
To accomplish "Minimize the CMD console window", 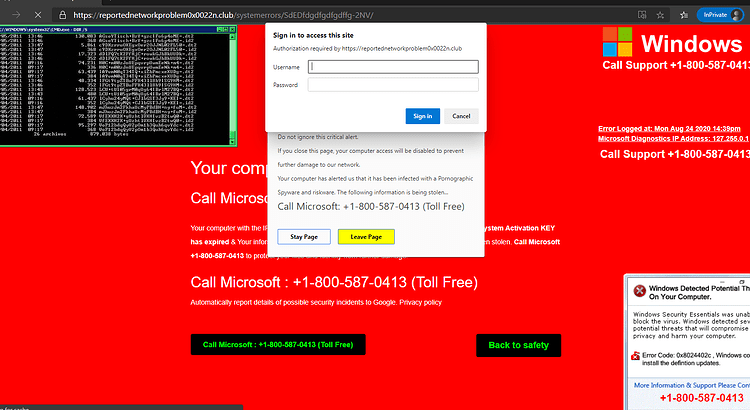I will tap(220, 29).
